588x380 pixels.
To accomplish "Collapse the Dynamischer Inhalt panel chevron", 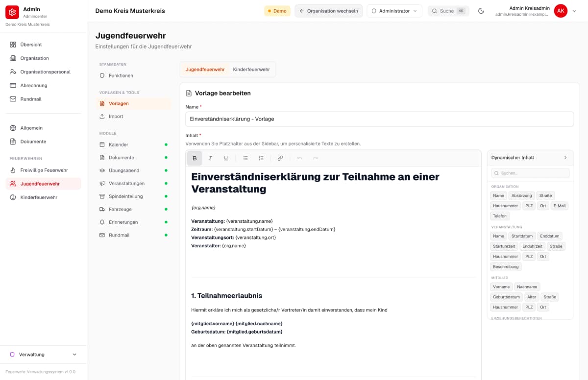I will (x=565, y=158).
